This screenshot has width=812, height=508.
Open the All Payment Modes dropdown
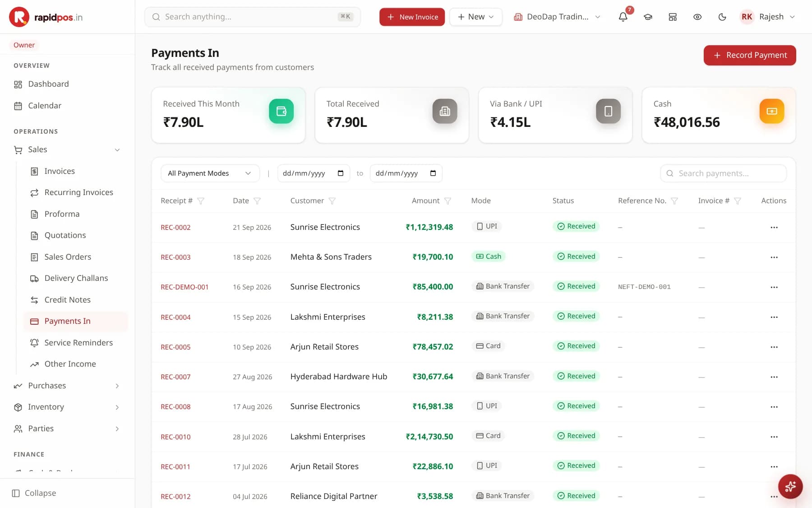click(x=210, y=173)
